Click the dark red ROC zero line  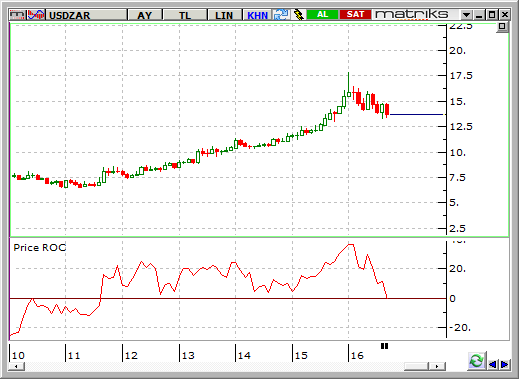(228, 298)
